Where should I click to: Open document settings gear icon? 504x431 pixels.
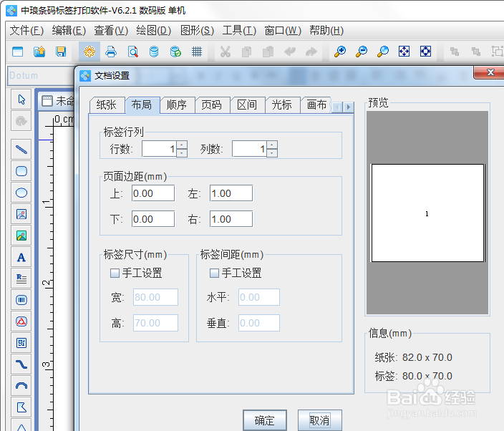[x=89, y=52]
